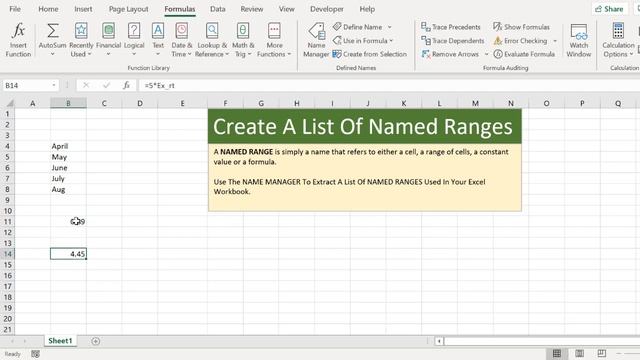This screenshot has width=640, height=360.
Task: Switch to the View tab
Action: (287, 9)
